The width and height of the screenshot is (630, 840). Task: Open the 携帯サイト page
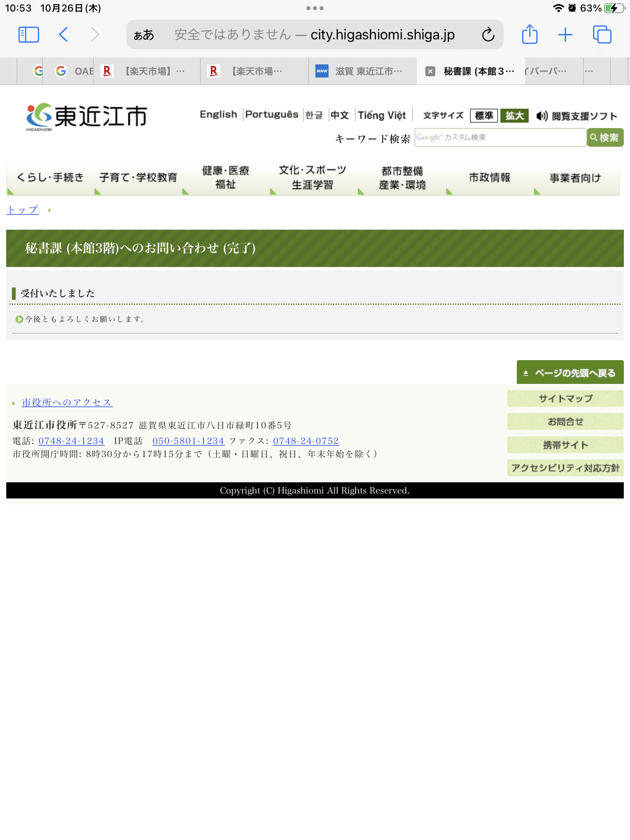pos(566,445)
